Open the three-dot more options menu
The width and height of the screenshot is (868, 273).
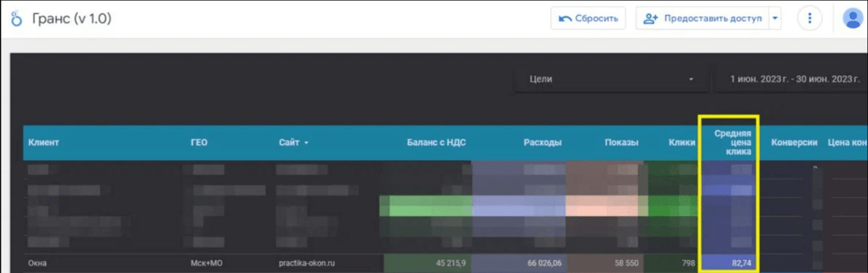[x=810, y=18]
